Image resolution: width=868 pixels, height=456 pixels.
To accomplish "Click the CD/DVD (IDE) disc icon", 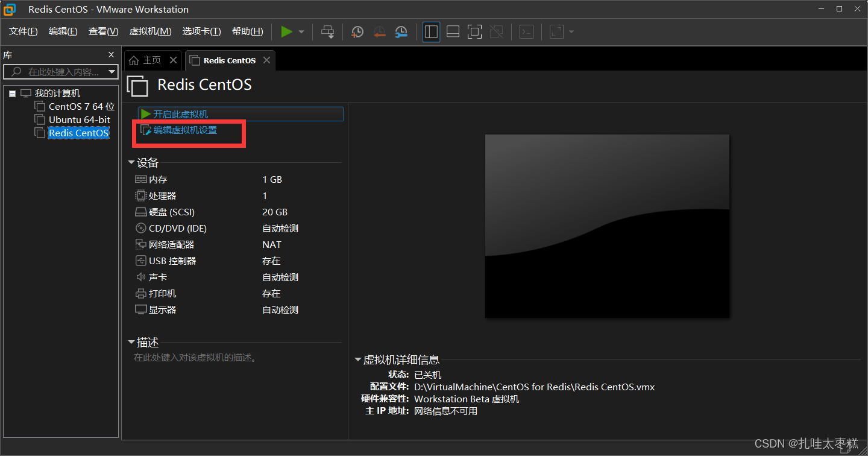I will [x=141, y=229].
